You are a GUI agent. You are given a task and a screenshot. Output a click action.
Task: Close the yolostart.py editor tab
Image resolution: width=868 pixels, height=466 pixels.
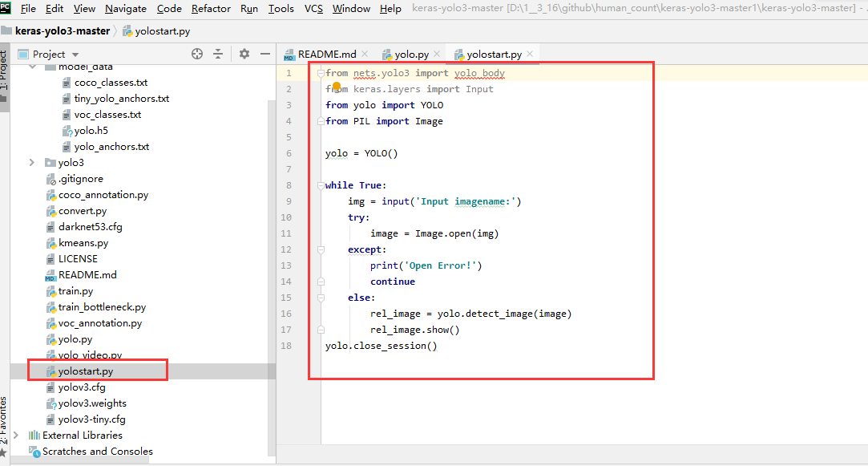(x=530, y=54)
